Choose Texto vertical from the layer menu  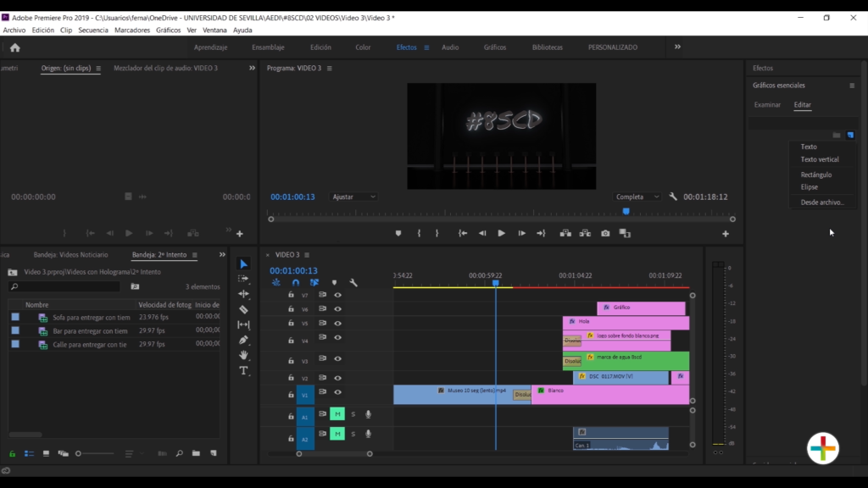(820, 159)
